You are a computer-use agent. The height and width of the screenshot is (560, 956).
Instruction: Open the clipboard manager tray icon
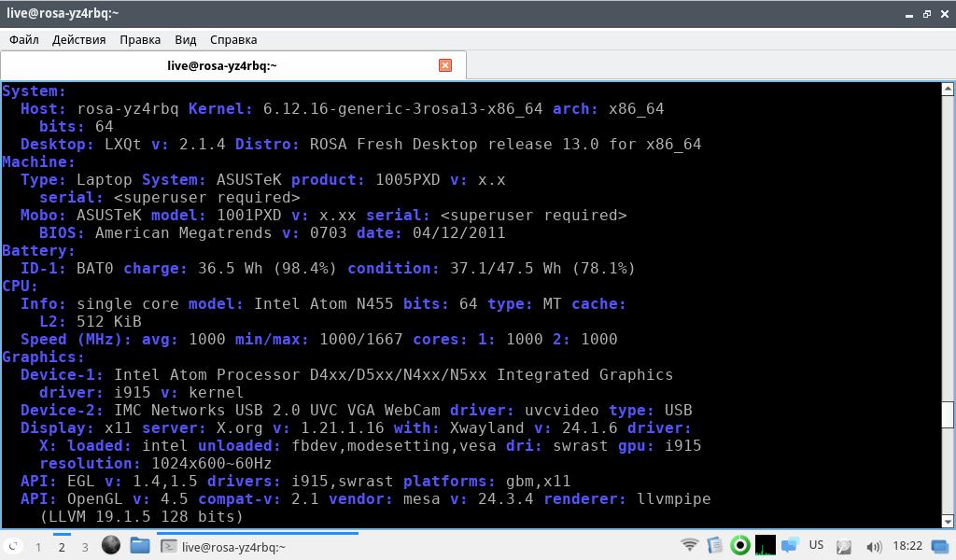click(714, 545)
